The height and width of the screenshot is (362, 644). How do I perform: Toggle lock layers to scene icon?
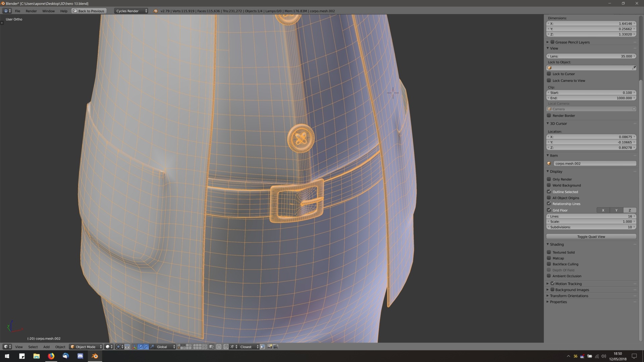click(x=212, y=347)
